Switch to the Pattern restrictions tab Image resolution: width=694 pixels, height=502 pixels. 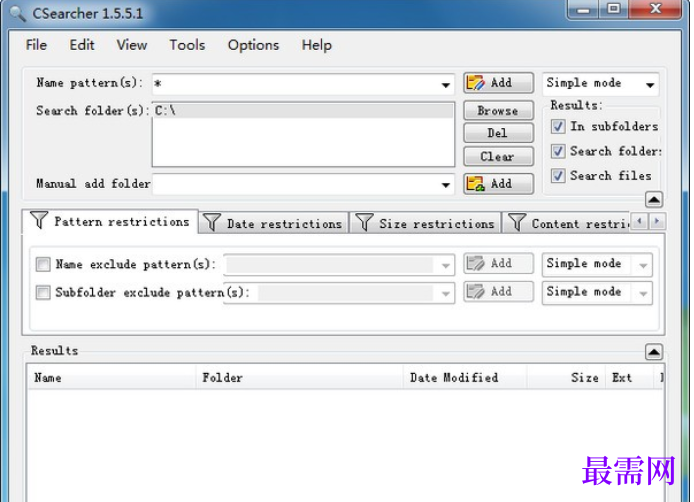(110, 221)
